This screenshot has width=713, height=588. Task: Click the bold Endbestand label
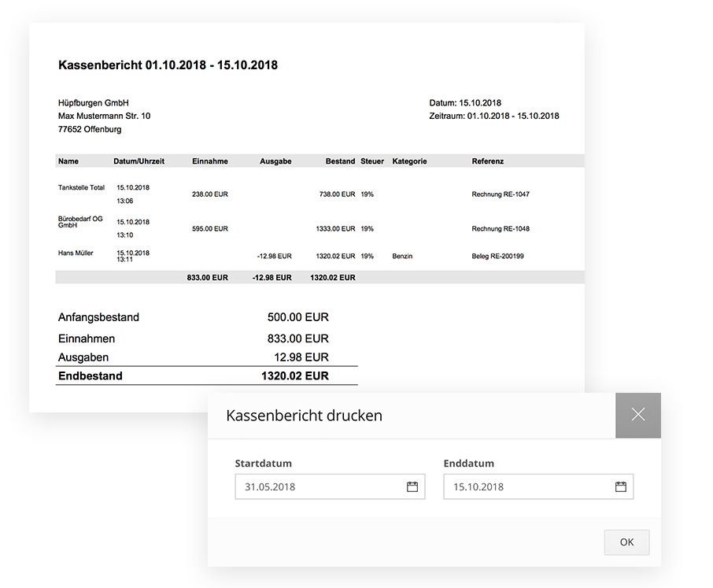[x=90, y=376]
